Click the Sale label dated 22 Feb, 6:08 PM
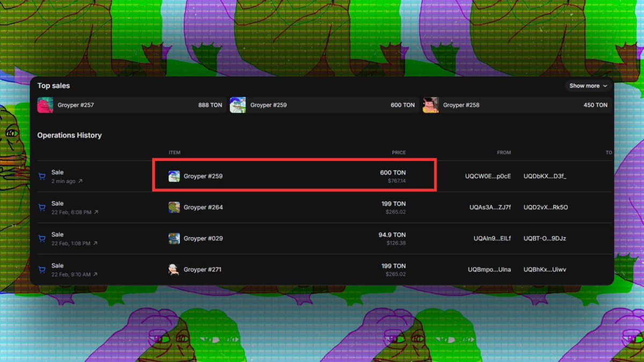The height and width of the screenshot is (362, 644). (x=57, y=203)
